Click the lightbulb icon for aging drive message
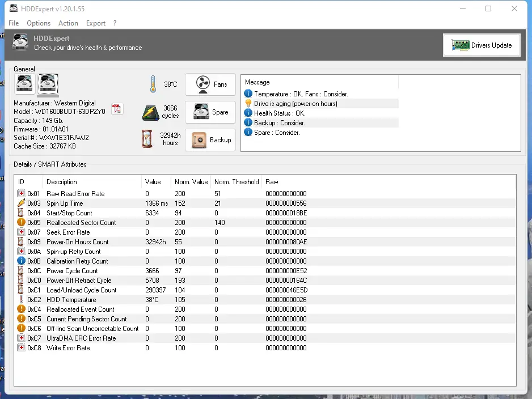532x399 pixels. click(248, 103)
